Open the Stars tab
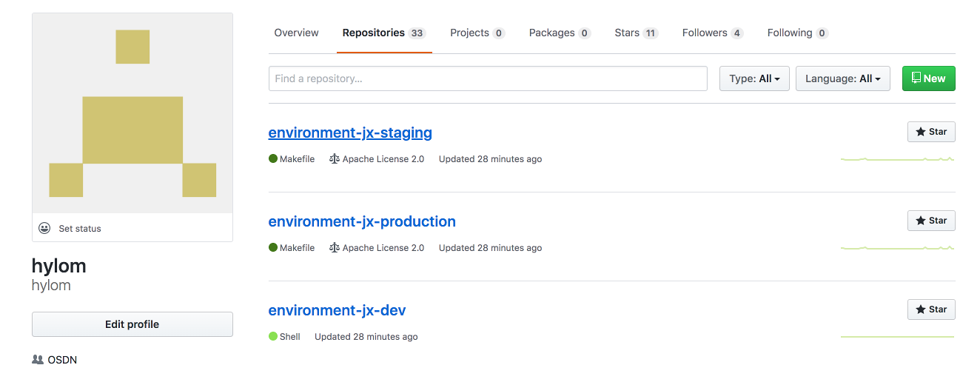This screenshot has width=980, height=365. pos(636,33)
